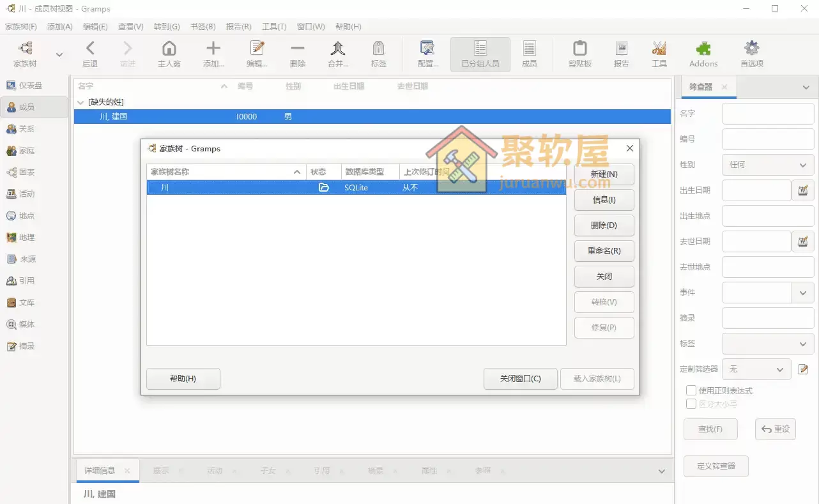Open the 媒体 Media sidebar view
Viewport: 819px width, 504px height.
tap(35, 324)
